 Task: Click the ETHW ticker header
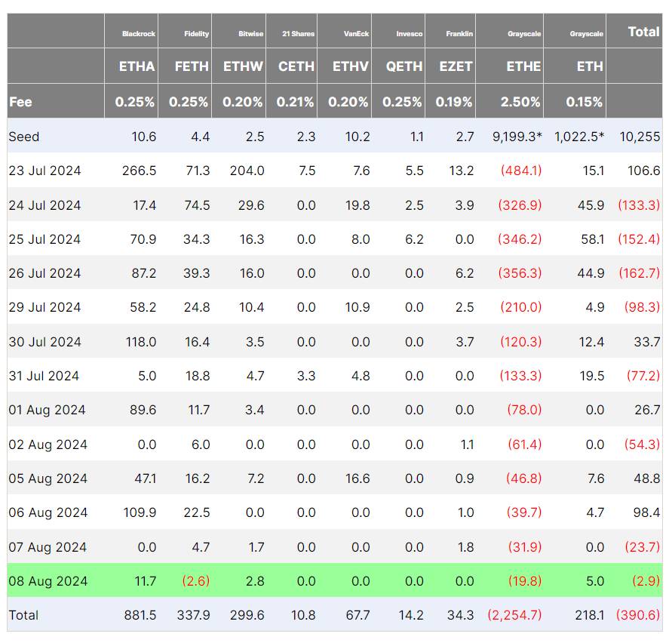coord(243,66)
